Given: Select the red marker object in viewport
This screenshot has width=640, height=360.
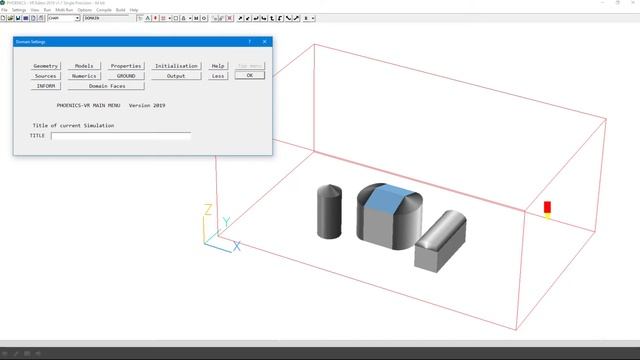Looking at the screenshot, I should [547, 207].
